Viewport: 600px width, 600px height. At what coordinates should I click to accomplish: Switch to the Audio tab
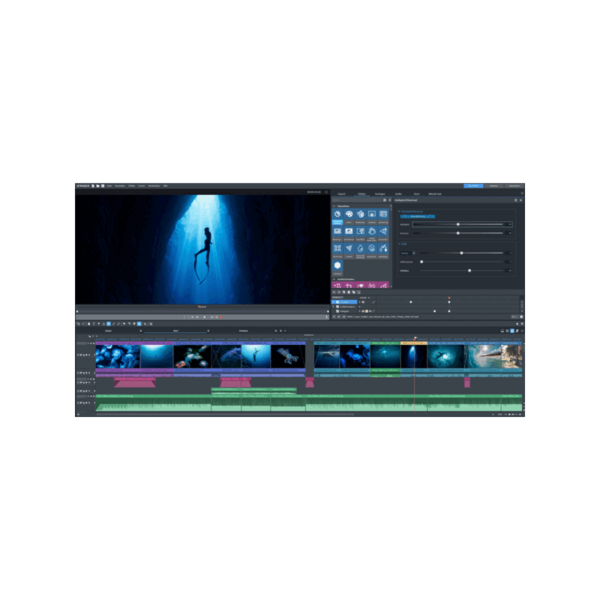click(398, 194)
